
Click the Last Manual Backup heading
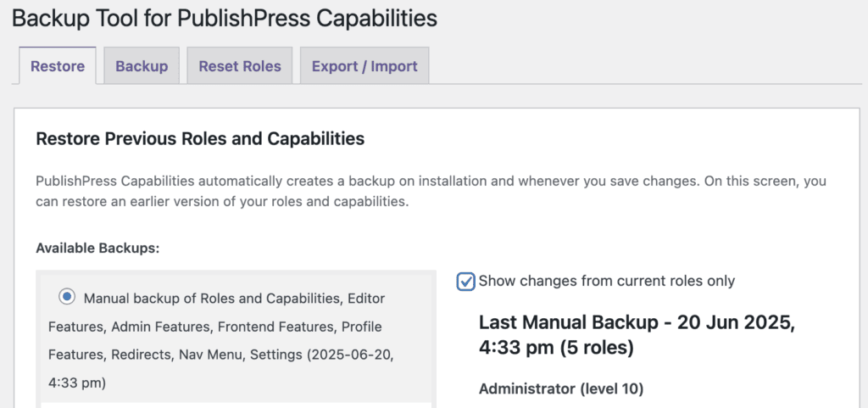point(637,336)
